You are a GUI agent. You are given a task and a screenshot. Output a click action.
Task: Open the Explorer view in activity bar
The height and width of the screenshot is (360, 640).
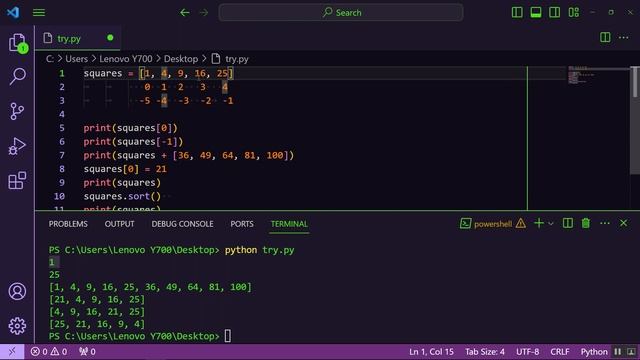[17, 42]
